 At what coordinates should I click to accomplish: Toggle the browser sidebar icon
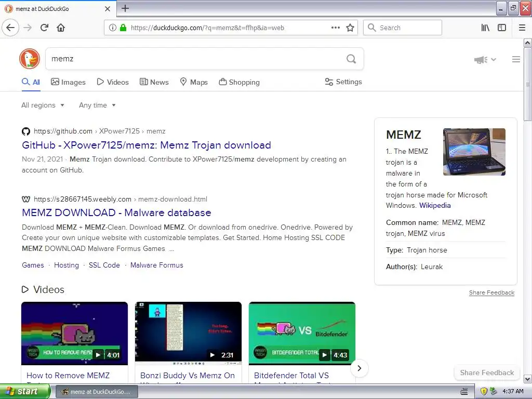coord(502,28)
